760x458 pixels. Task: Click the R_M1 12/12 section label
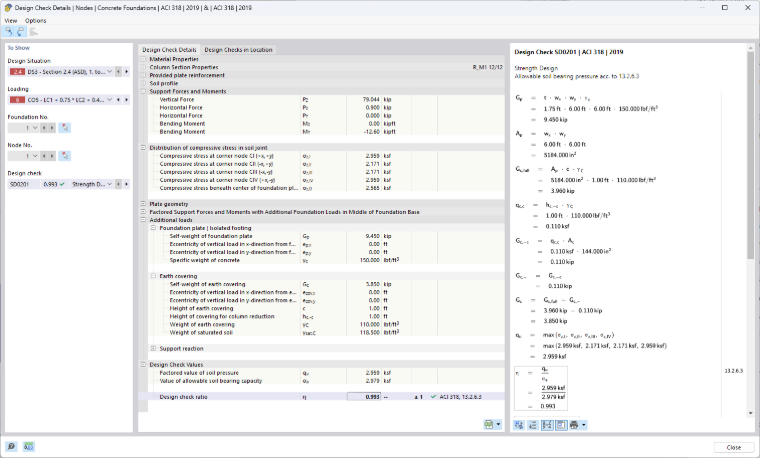click(488, 67)
